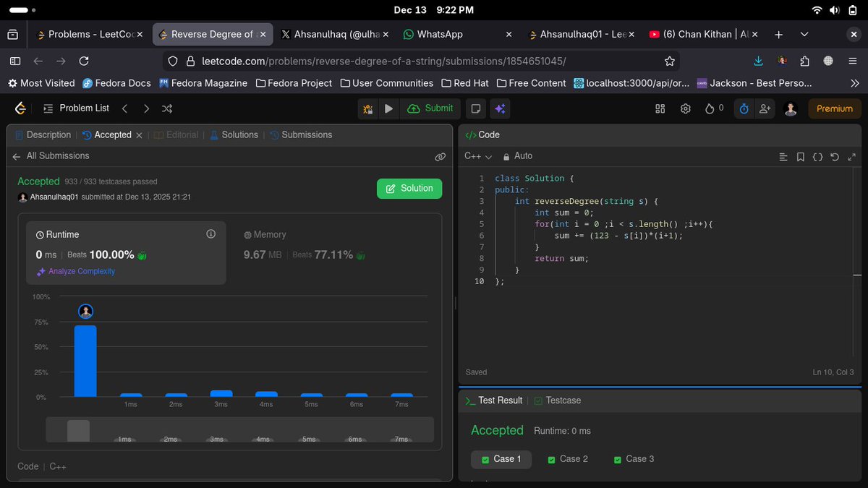Switch to the Problems - LeetCode browser tab

click(89, 34)
